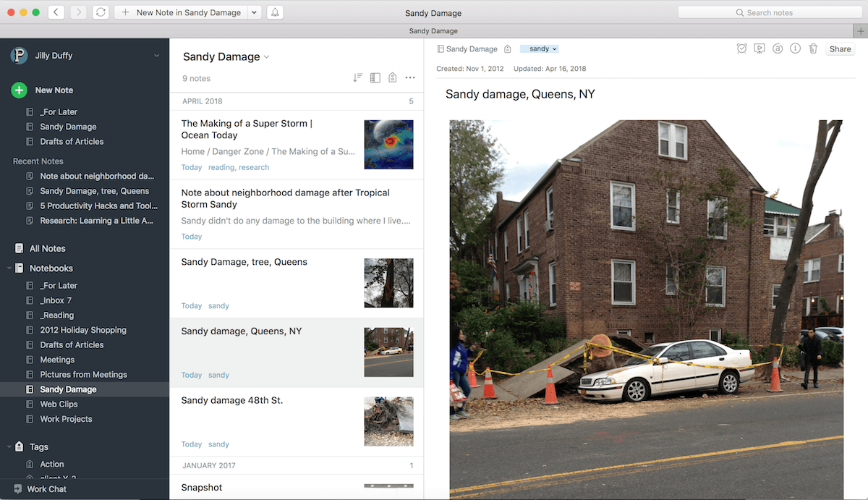
Task: Open the note info icon
Action: [x=795, y=48]
